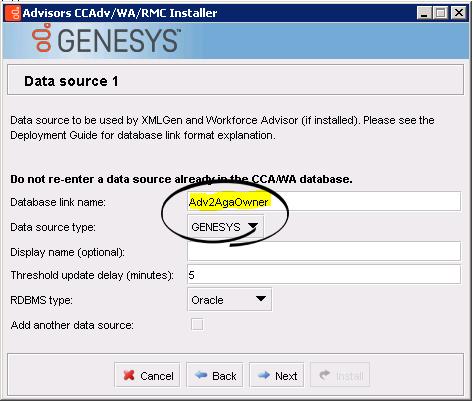Image resolution: width=473 pixels, height=401 pixels.
Task: Click the 'Data source 1' heading
Action: click(71, 81)
